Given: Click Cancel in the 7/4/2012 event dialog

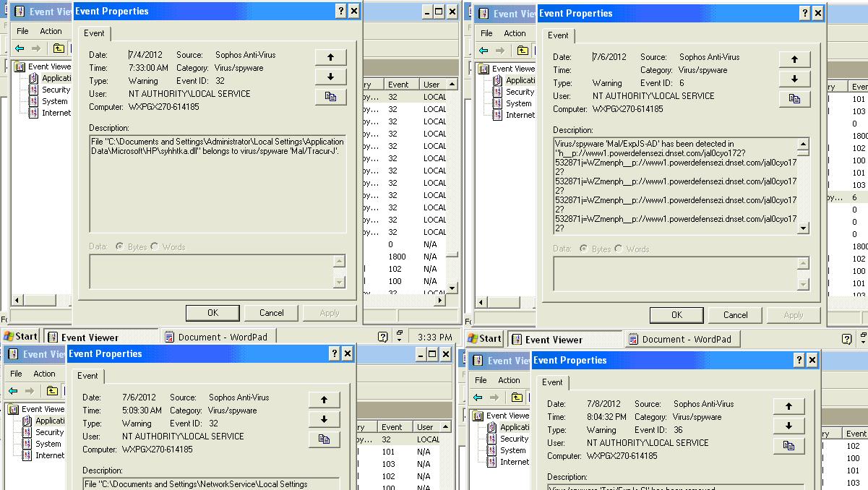Looking at the screenshot, I should coord(272,313).
